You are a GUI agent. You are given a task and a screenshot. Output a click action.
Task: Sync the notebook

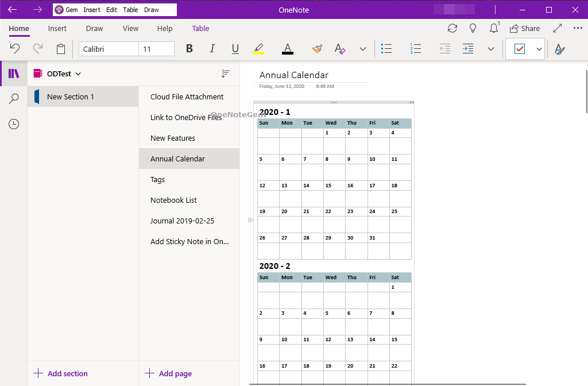[452, 28]
